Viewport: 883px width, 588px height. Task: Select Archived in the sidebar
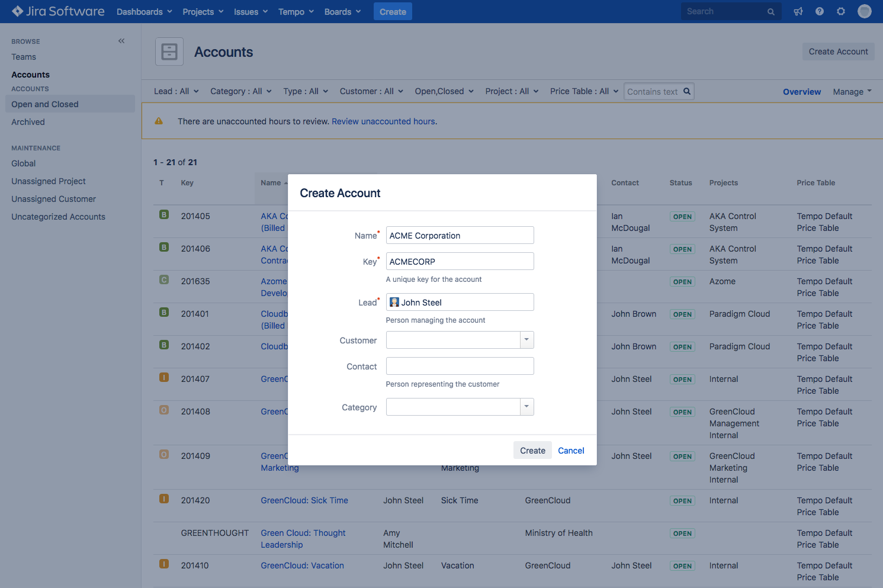28,122
